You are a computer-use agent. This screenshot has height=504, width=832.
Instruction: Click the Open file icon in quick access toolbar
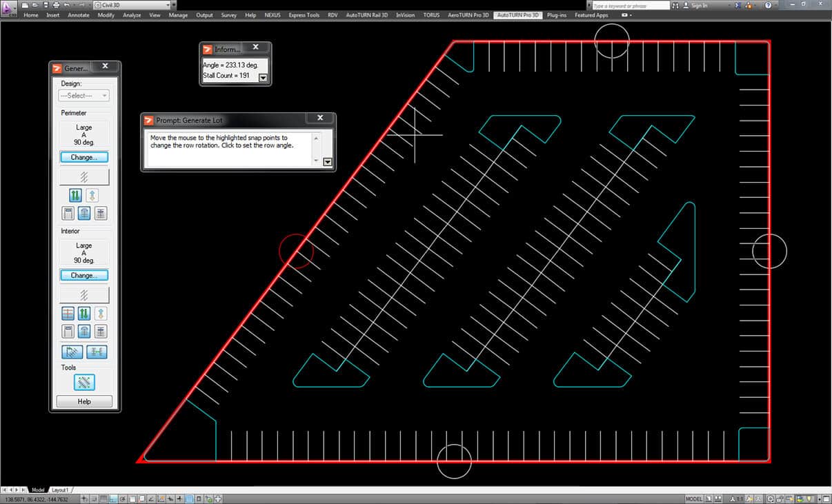[34, 5]
